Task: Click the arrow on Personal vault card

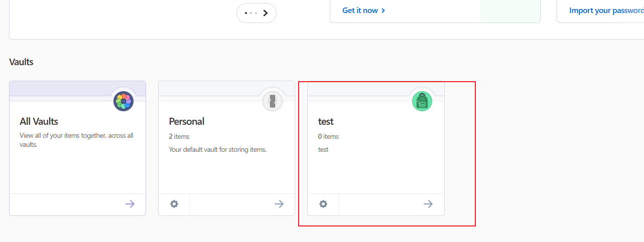Action: (279, 204)
